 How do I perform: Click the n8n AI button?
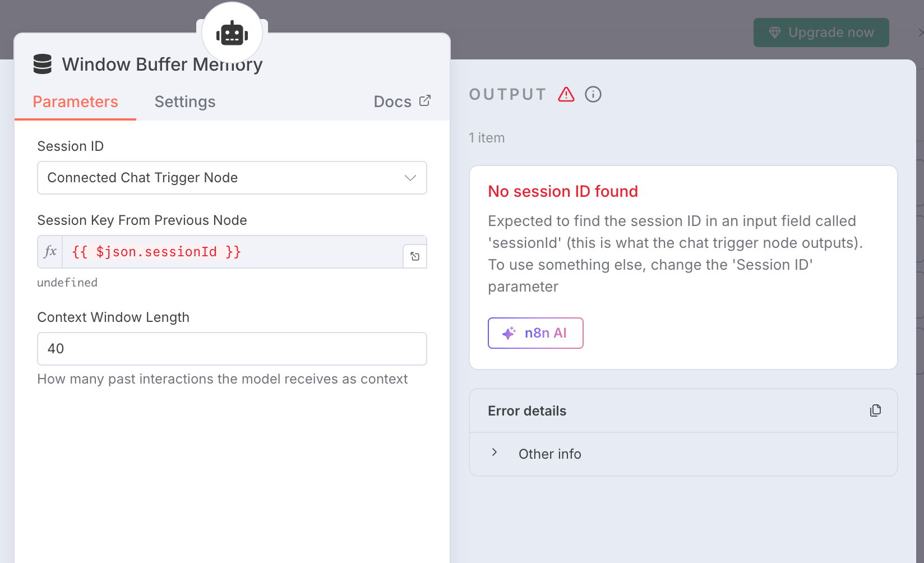[535, 333]
